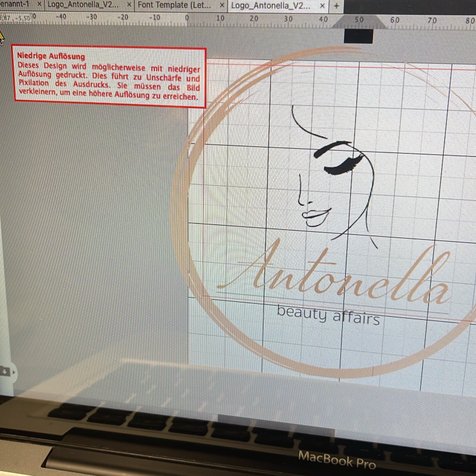Close the Unbenannt-1 tab
Screen dimensions: 476x476
40,5
